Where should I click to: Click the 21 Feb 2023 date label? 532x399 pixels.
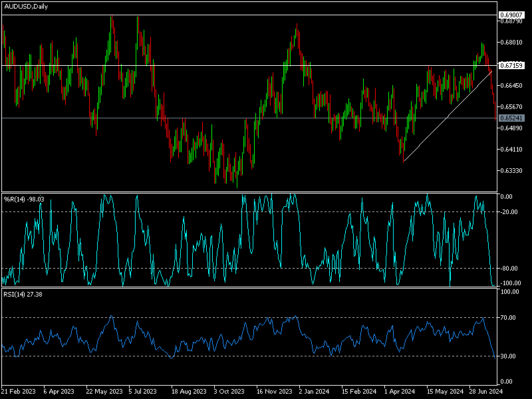click(x=20, y=392)
